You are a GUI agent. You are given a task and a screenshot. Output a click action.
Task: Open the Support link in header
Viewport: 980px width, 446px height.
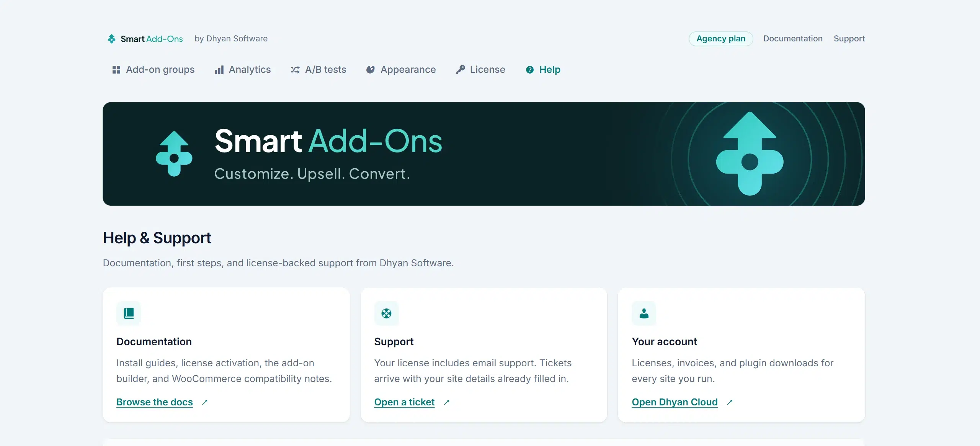pos(849,39)
